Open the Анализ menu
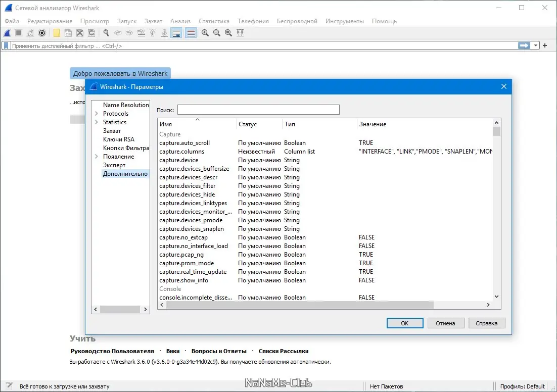Viewport: 557px width, 392px height. (180, 21)
